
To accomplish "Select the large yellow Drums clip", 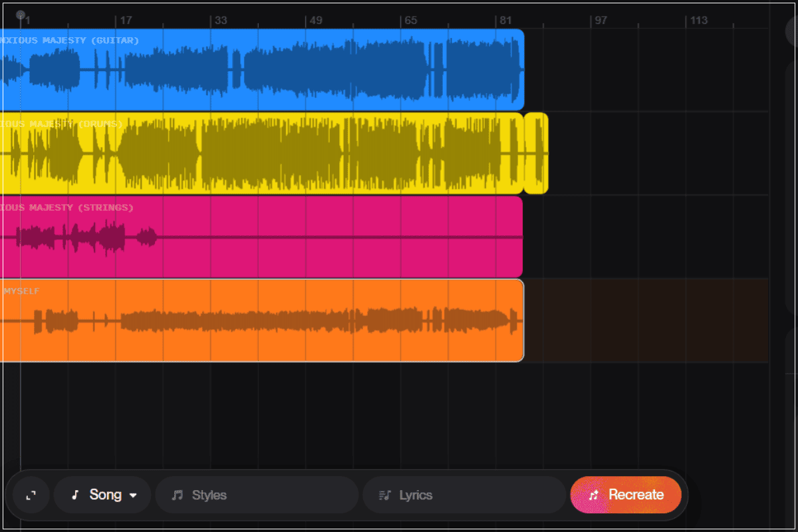I will 266,154.
